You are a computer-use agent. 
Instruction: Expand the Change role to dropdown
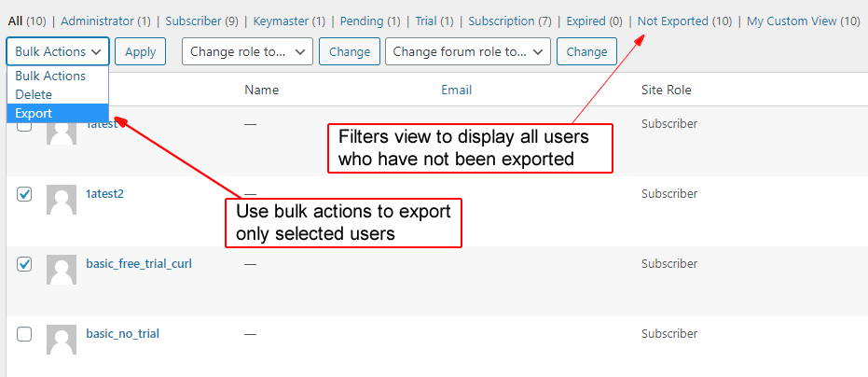point(247,51)
